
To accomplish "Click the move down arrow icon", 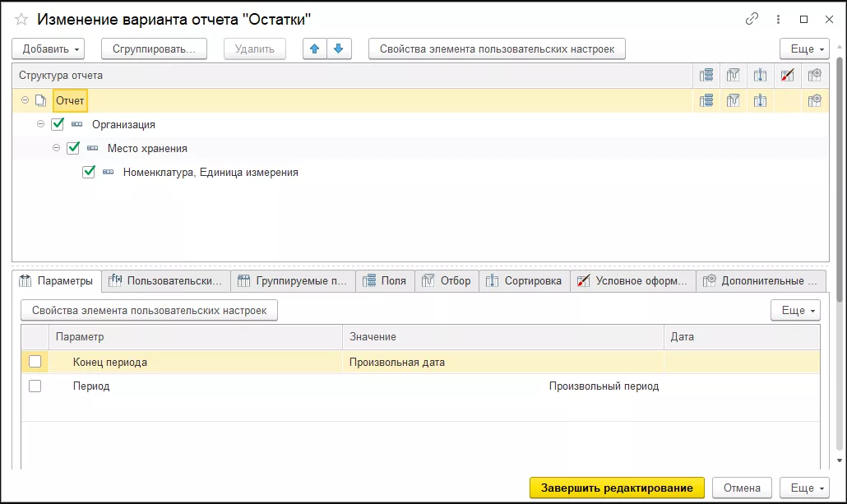I will coord(338,49).
